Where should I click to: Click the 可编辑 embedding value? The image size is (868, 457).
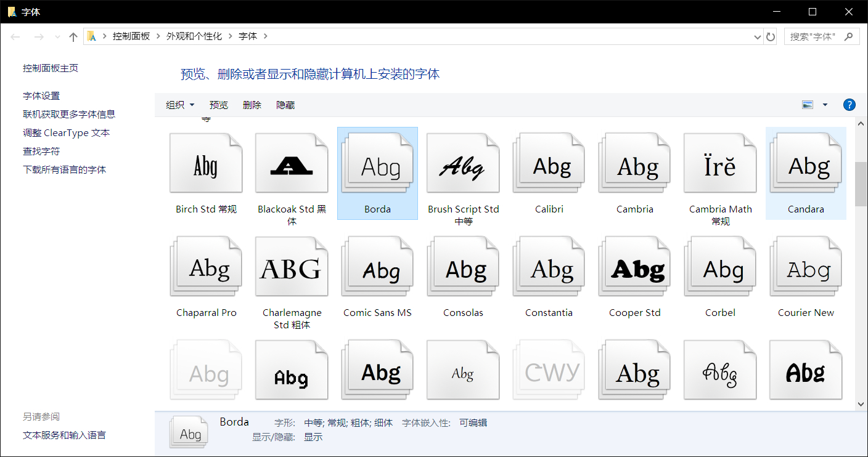click(x=473, y=423)
